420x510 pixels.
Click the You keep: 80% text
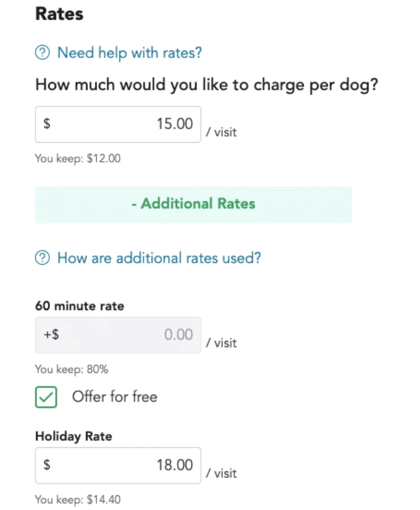coord(71,369)
